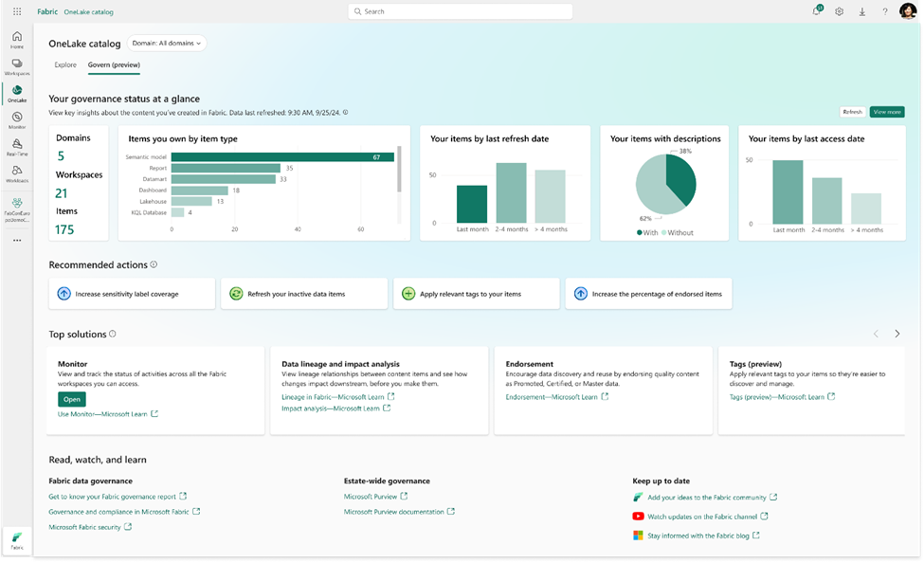Open the user profile avatar

[908, 11]
